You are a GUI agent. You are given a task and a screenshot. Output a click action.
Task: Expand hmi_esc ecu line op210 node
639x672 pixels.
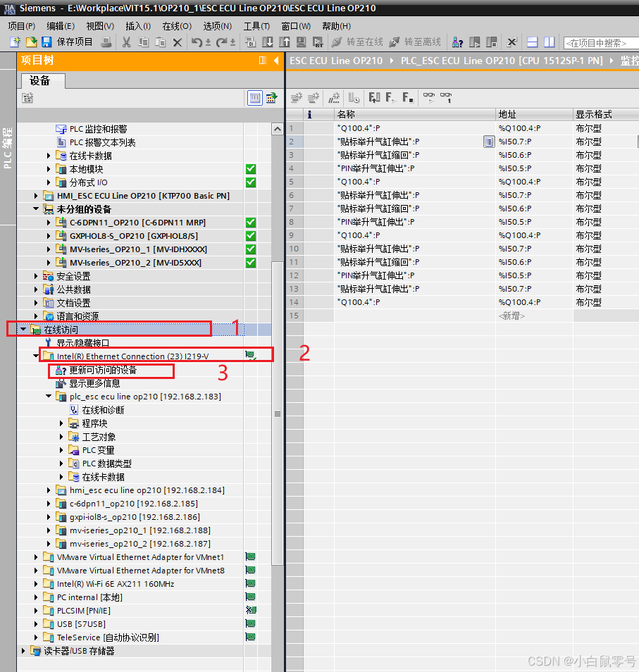point(49,490)
